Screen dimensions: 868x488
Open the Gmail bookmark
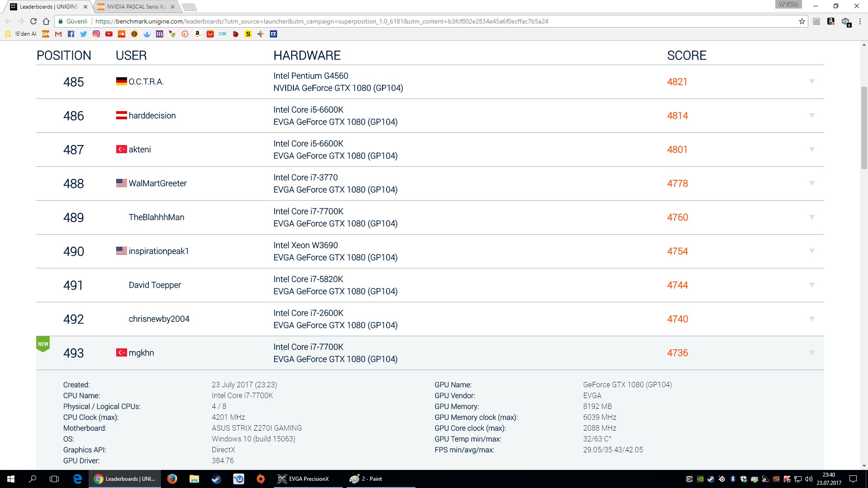[58, 34]
